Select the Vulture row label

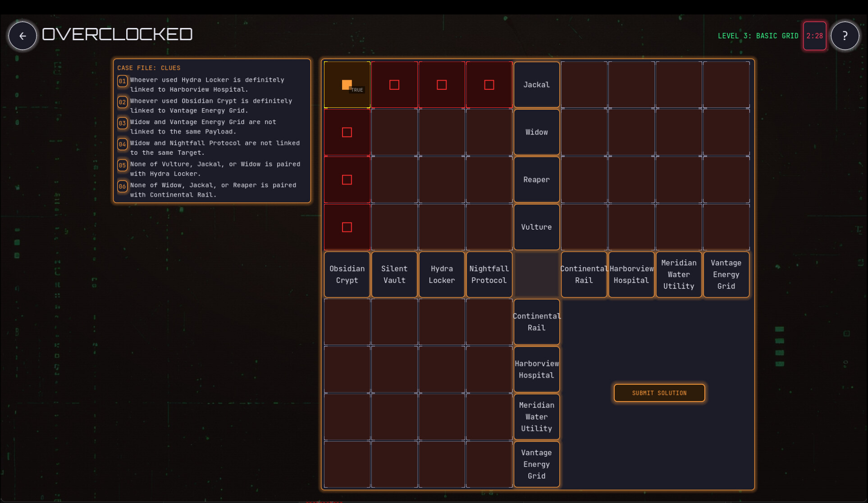coord(536,227)
